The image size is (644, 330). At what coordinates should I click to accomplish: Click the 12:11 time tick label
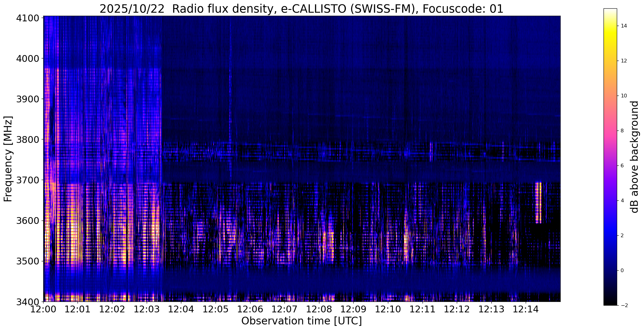point(422,309)
